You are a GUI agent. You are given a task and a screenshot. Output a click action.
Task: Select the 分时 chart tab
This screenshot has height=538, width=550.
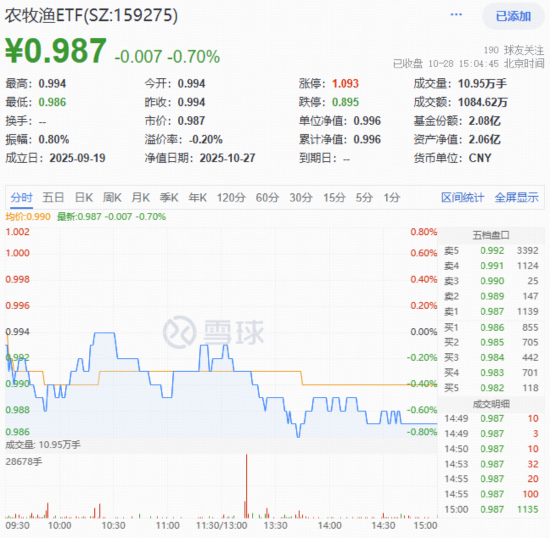point(21,197)
